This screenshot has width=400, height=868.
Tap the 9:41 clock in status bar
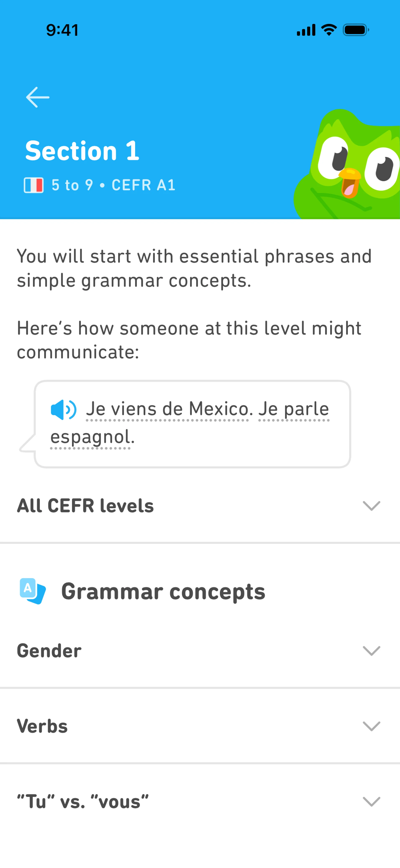pyautogui.click(x=62, y=30)
